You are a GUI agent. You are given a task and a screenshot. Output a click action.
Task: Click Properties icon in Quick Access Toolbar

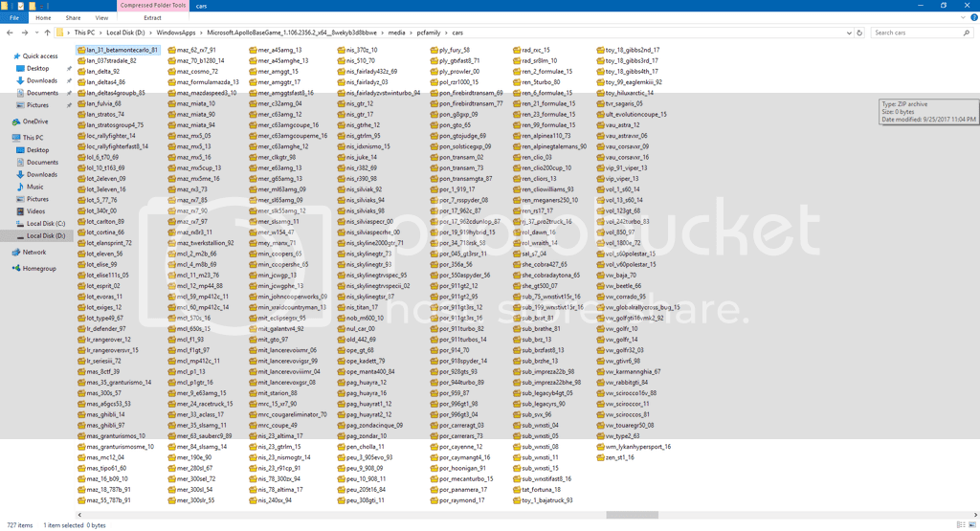point(21,6)
